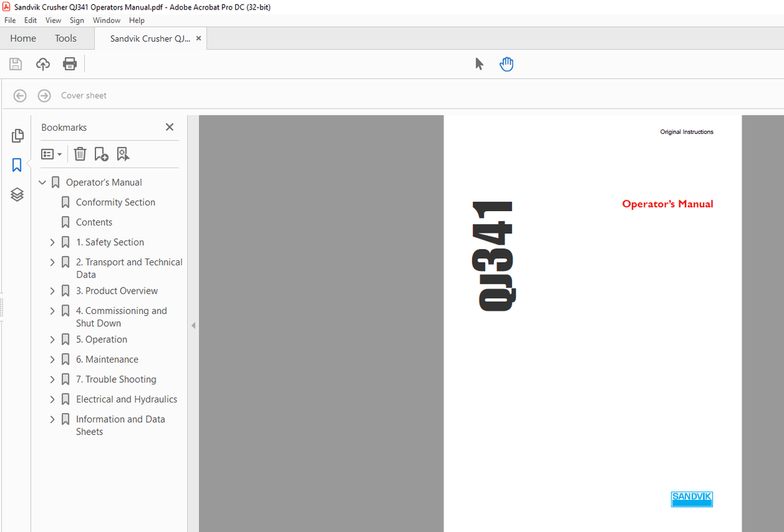Switch to the Tools tab

point(65,39)
